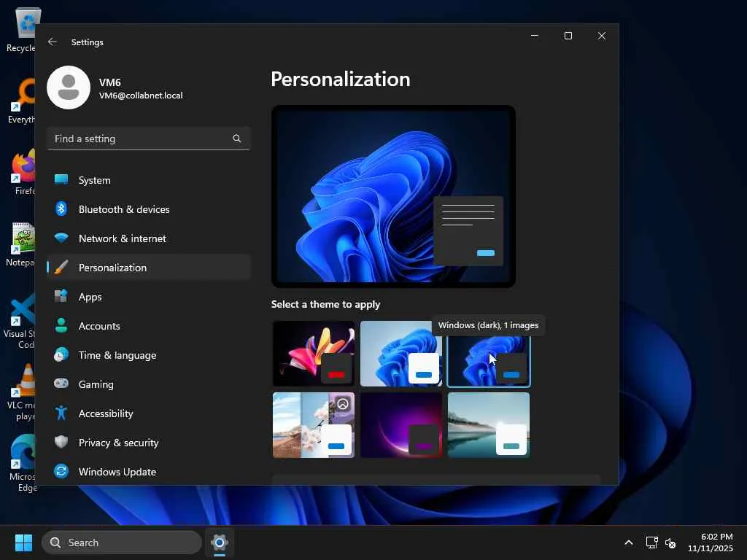Open the clock showing 6:02 PM
Viewport: 747px width, 560px height.
(x=711, y=542)
